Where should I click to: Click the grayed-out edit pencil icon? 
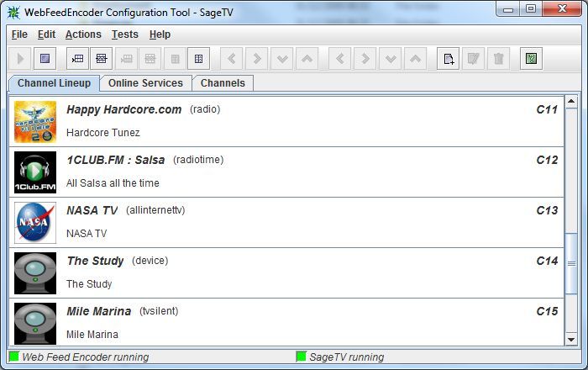pyautogui.click(x=474, y=59)
